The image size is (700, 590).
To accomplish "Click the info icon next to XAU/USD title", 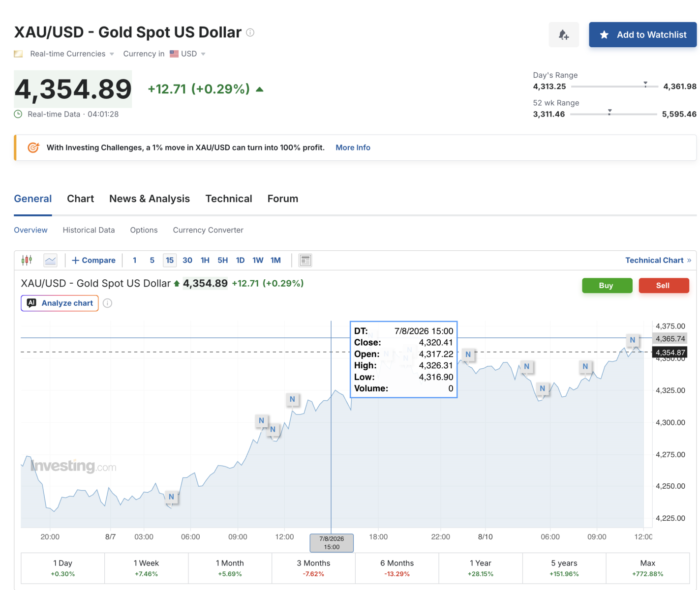I will tap(250, 32).
